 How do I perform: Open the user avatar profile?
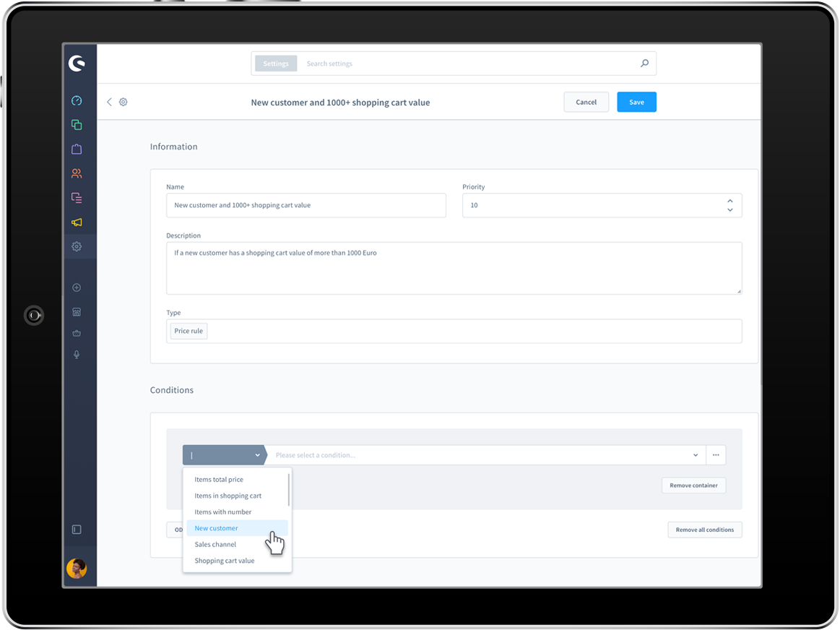(x=77, y=569)
